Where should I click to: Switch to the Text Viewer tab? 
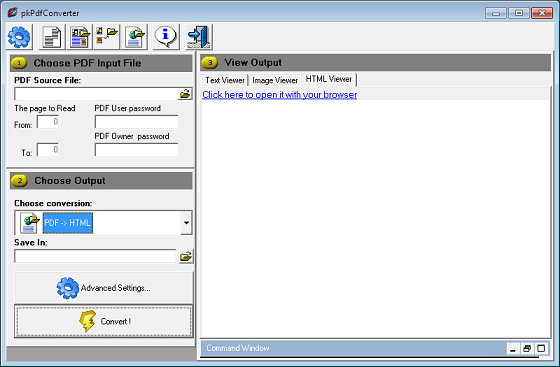click(x=225, y=80)
